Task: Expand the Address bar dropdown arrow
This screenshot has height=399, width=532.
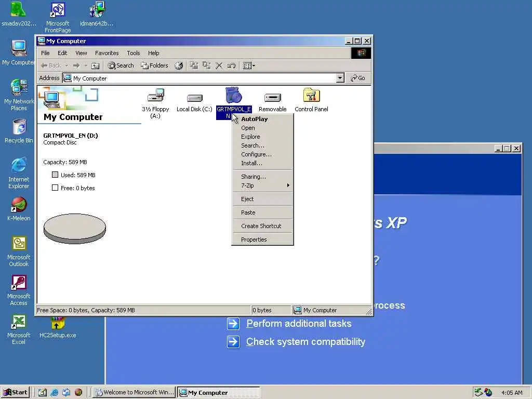Action: (340, 78)
